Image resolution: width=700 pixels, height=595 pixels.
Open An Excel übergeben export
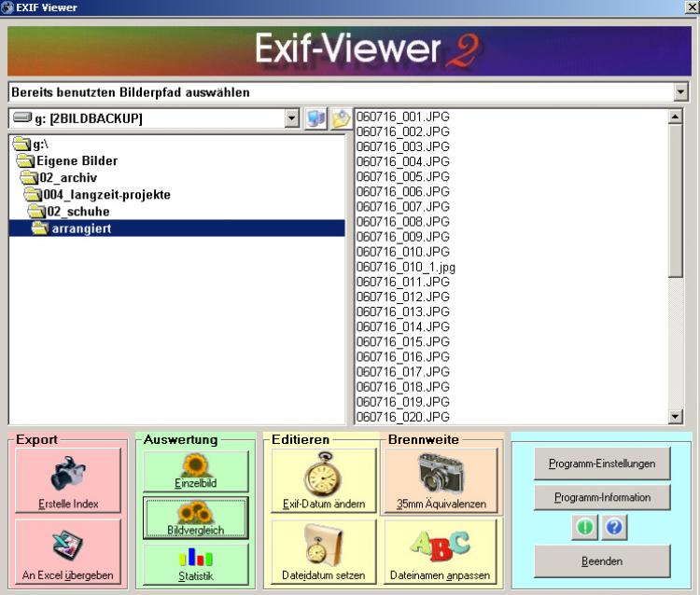(67, 552)
